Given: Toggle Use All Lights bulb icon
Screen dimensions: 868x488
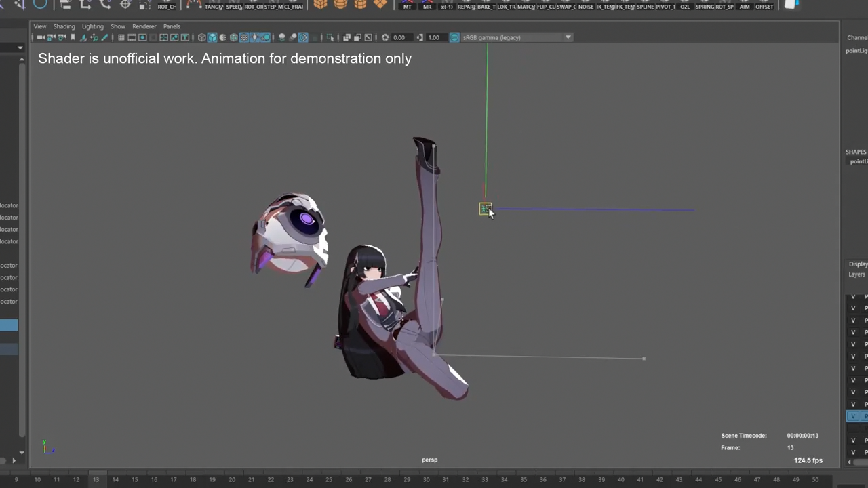Looking at the screenshot, I should tap(254, 37).
